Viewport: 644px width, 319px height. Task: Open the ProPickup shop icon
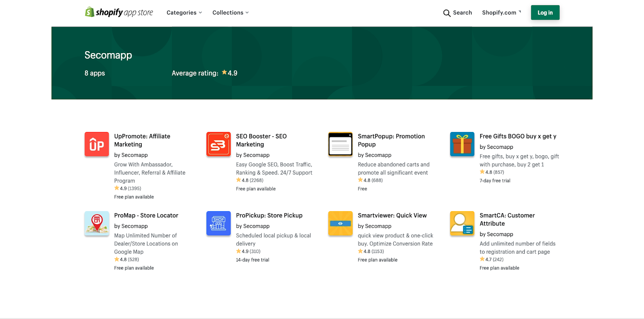[x=219, y=223]
